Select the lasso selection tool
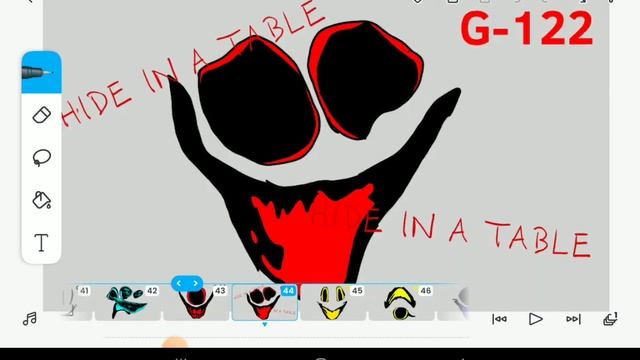 [x=41, y=158]
